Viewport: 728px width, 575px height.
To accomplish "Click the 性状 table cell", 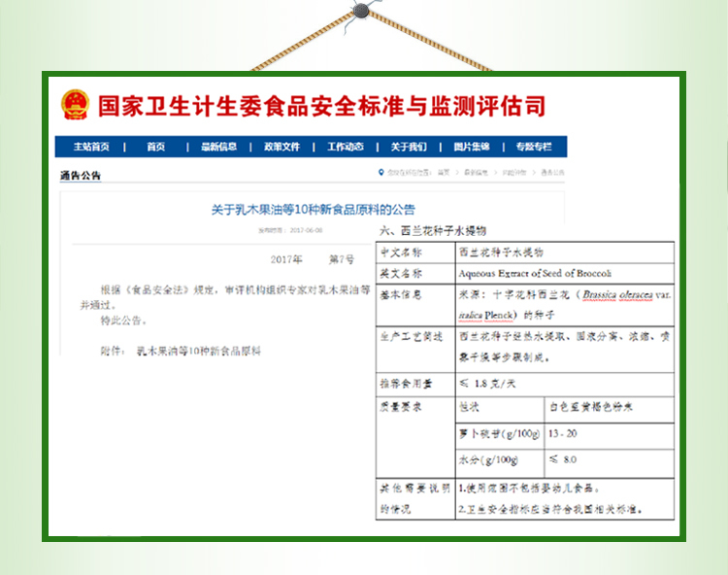I will 500,410.
